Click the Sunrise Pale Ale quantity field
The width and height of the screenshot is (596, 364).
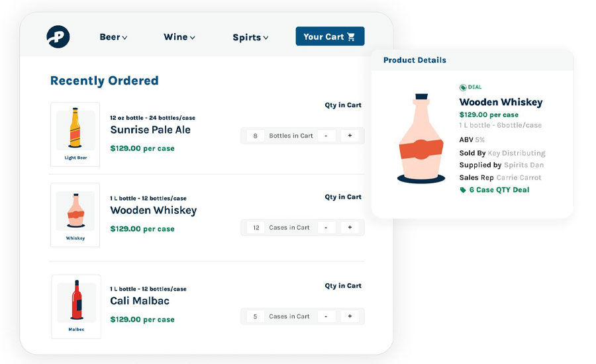[x=256, y=136]
